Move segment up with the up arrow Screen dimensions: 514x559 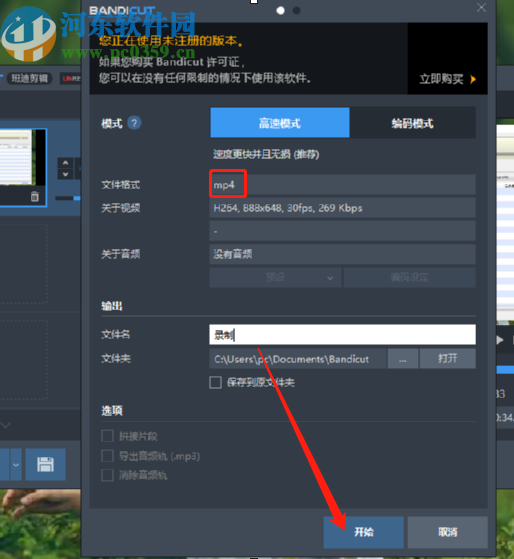pyautogui.click(x=66, y=163)
